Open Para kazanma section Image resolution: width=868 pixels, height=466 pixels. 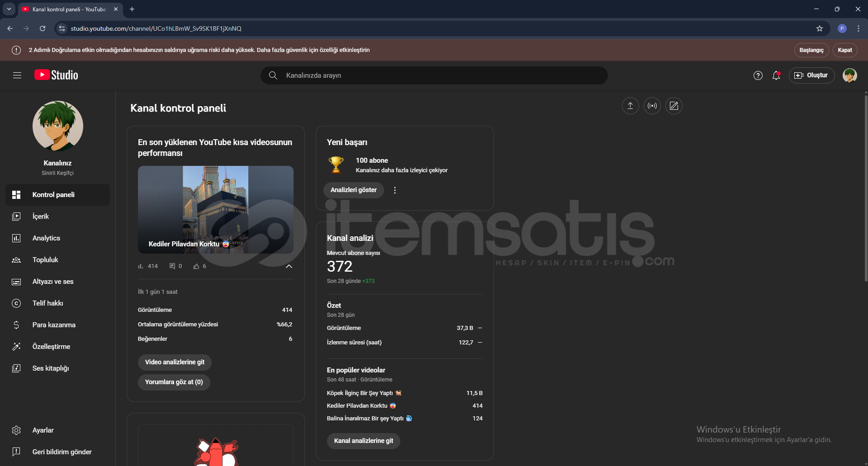58,325
